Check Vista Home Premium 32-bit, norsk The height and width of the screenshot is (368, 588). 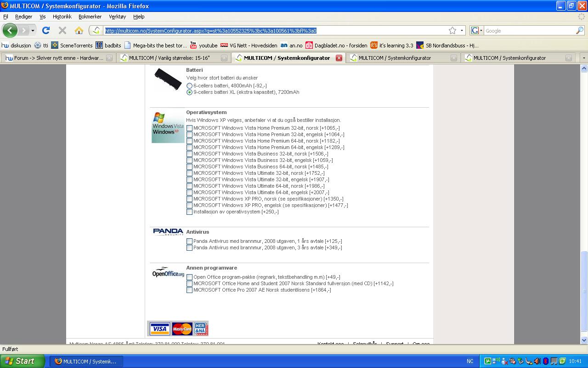[189, 128]
